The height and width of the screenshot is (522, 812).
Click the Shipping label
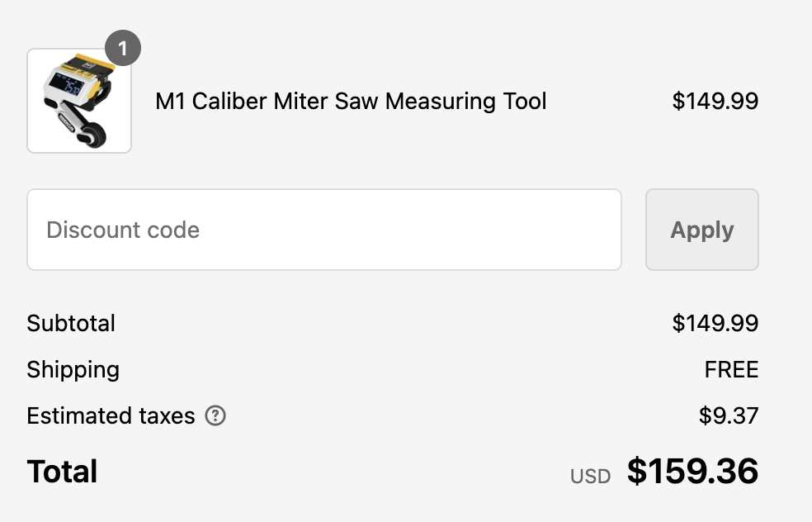[x=73, y=369]
